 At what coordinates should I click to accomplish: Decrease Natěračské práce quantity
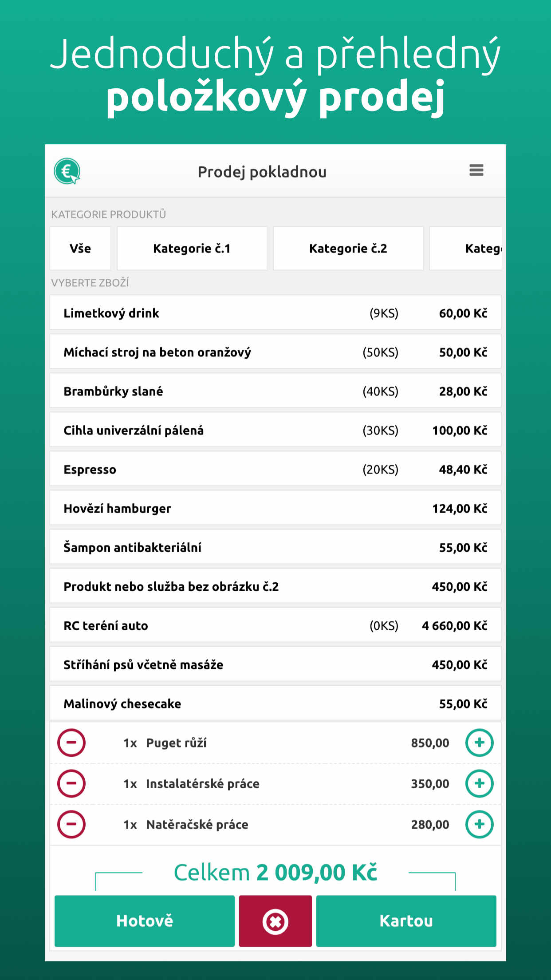pos(71,824)
